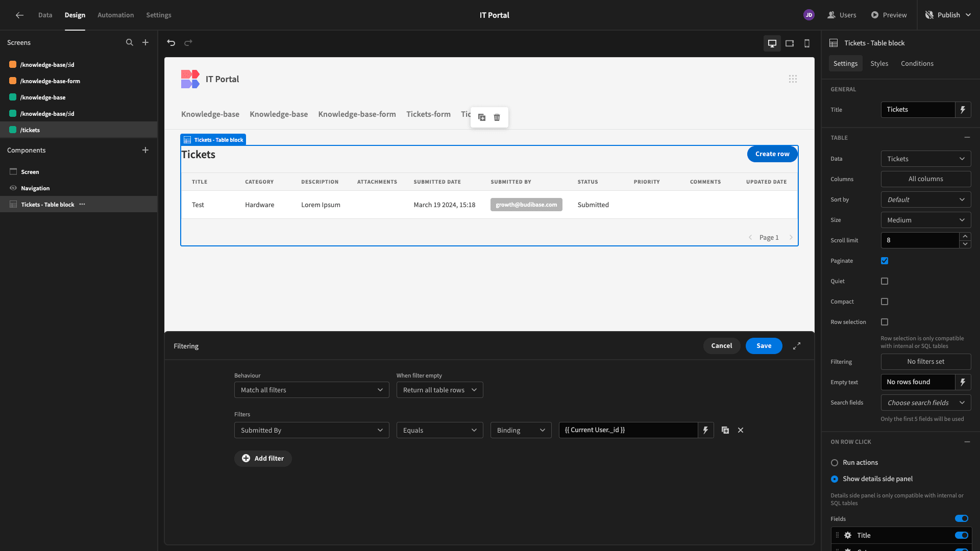Switch to mobile preview icon

pos(807,43)
